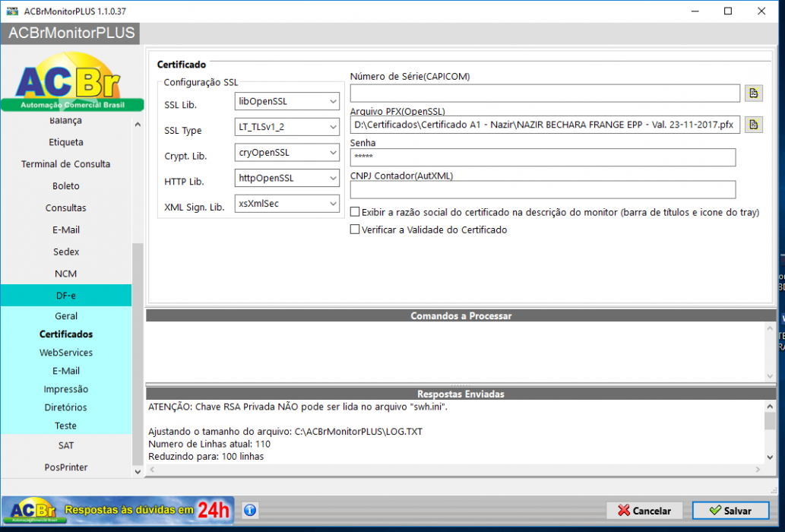The height and width of the screenshot is (532, 785).
Task: Open top-level E-Mail section above Sedex
Action: (65, 230)
